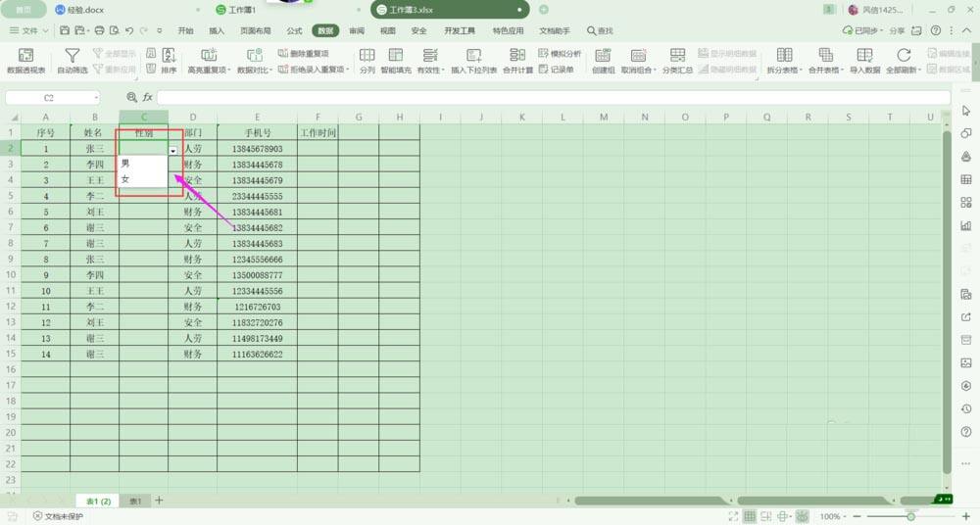The height and width of the screenshot is (525, 980).
Task: Click the print icon in quick toolbar
Action: pyautogui.click(x=99, y=30)
